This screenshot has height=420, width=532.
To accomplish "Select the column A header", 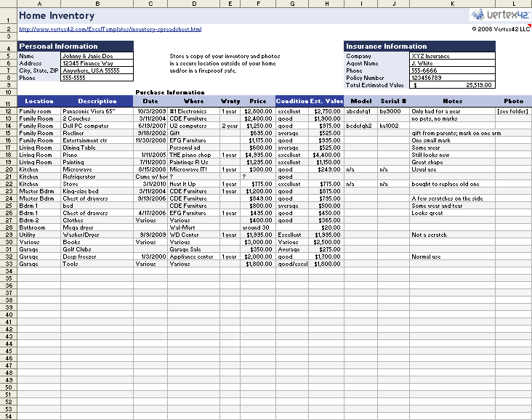I will [39, 4].
